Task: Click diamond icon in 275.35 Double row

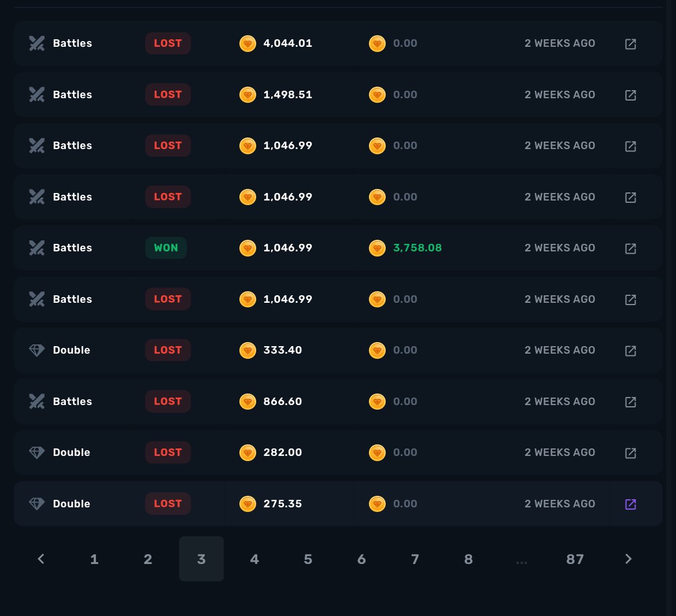Action: (x=36, y=503)
